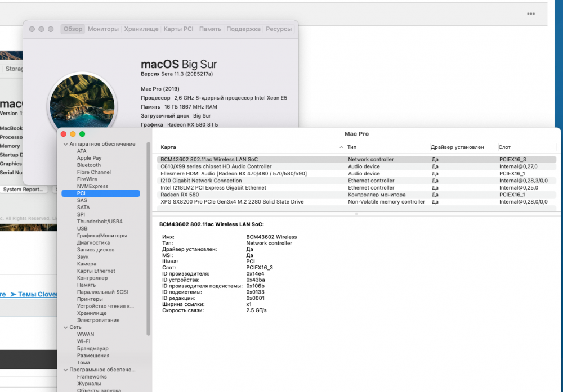Viewport: 563px width, 392px height.
Task: Select the Intel I218LM2 Gigabit Ethernet row
Action: pyautogui.click(x=356, y=188)
